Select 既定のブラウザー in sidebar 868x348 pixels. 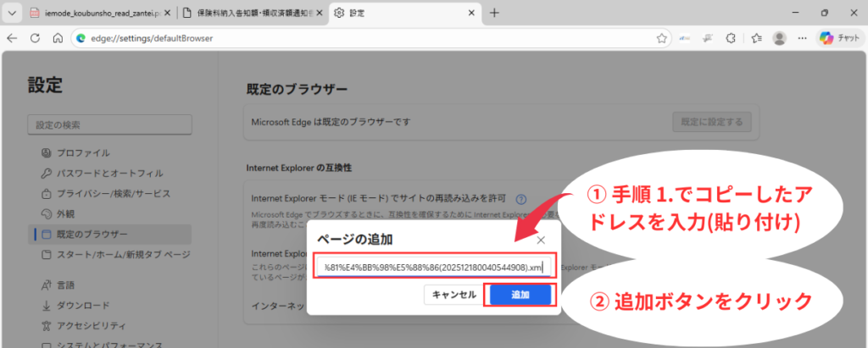click(x=109, y=234)
